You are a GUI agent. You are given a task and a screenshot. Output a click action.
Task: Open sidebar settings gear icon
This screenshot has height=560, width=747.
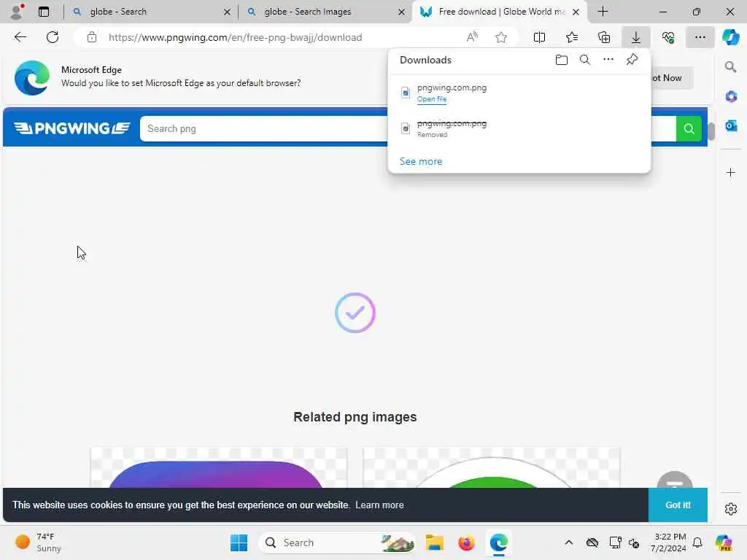point(731,509)
